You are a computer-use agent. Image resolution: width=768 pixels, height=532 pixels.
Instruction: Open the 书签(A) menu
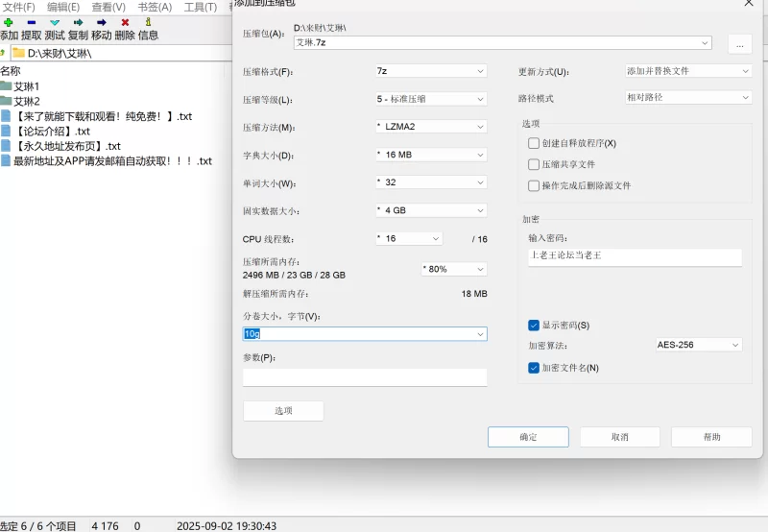155,7
